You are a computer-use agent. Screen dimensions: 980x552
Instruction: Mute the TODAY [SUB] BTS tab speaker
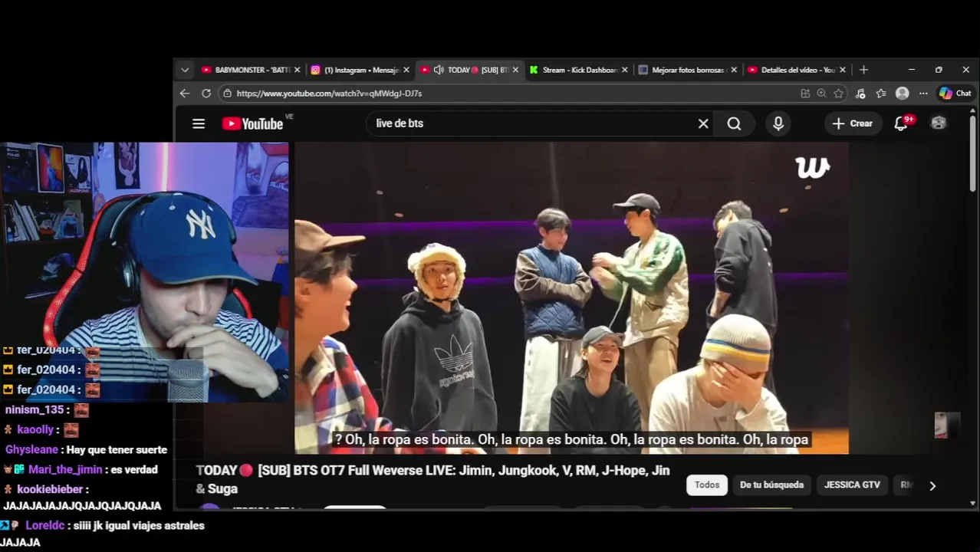[x=439, y=70]
